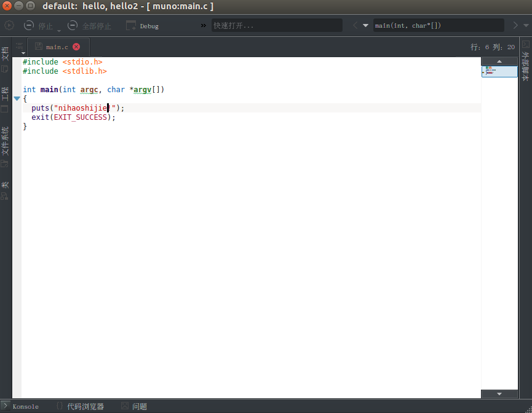This screenshot has width=532, height=413.
Task: Click the #include <stdio.h> line
Action: (63, 61)
